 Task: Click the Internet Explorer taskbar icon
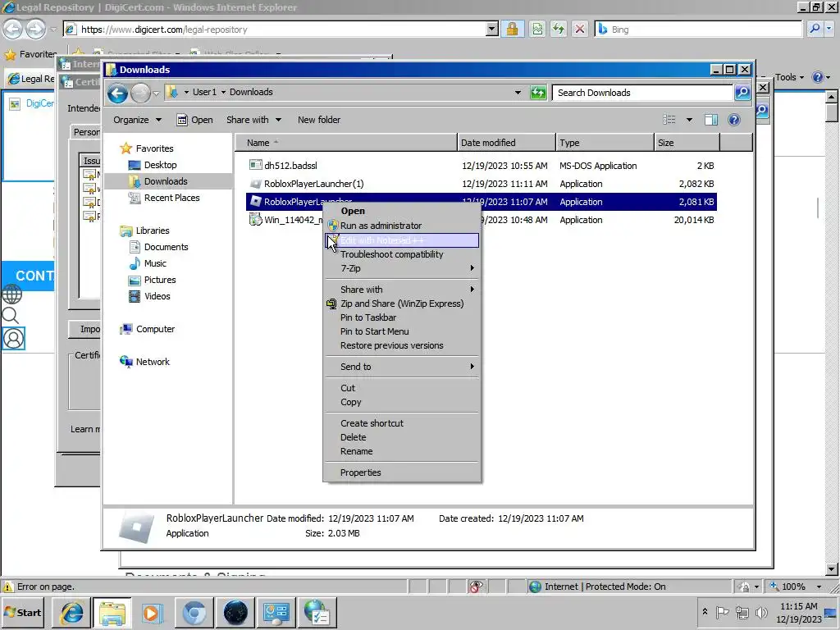coord(71,612)
